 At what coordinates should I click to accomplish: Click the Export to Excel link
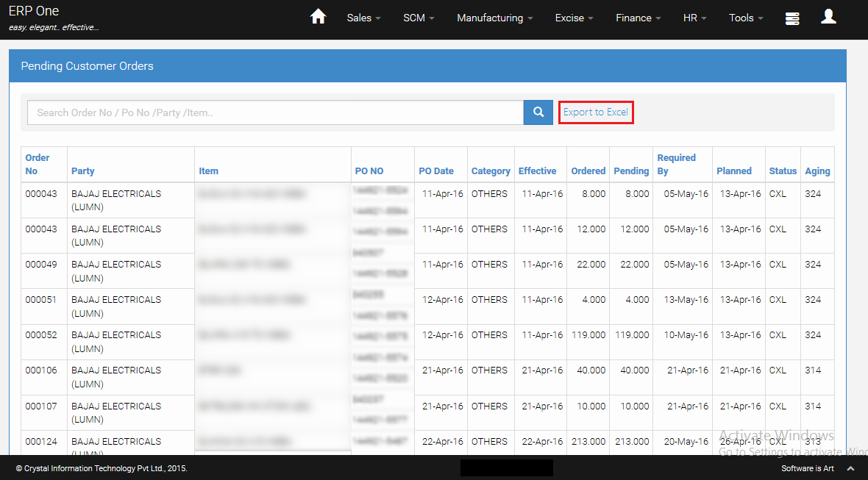[x=596, y=112]
